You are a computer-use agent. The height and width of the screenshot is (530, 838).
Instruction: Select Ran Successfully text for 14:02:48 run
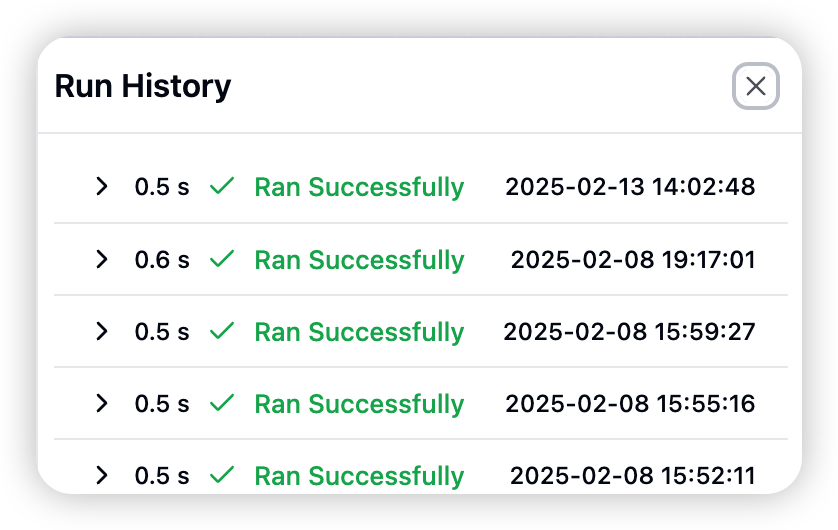click(x=359, y=188)
